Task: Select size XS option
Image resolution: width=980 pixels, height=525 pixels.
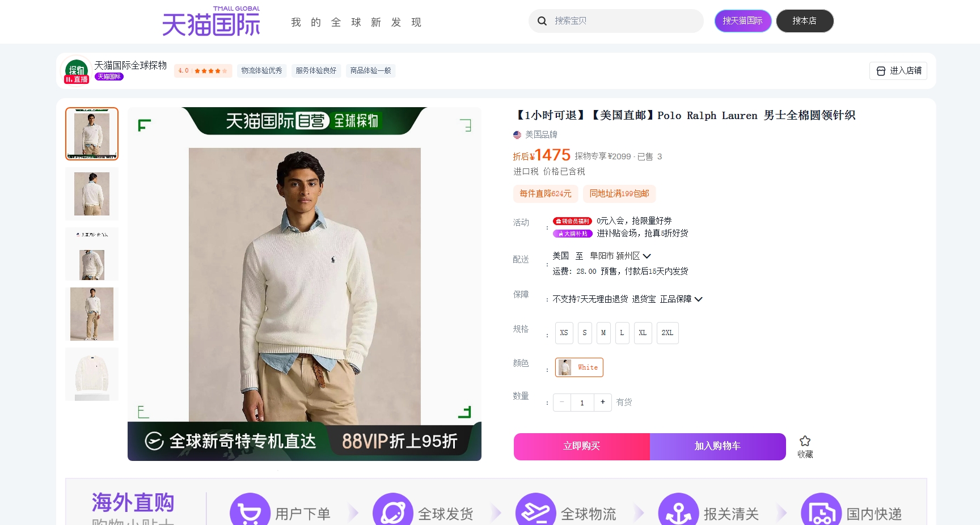Action: [564, 333]
